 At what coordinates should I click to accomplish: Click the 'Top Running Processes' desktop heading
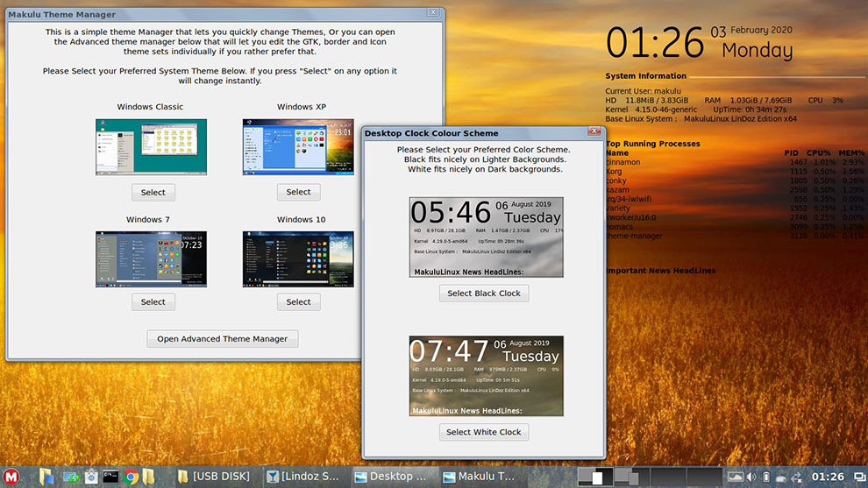[x=652, y=144]
